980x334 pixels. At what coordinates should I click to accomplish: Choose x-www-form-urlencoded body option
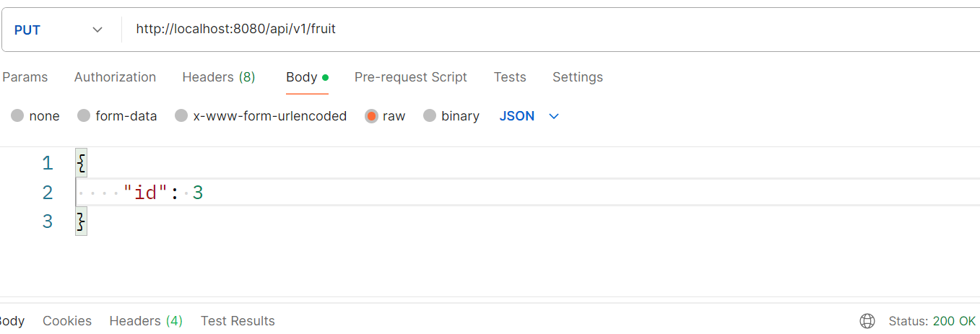tap(181, 116)
